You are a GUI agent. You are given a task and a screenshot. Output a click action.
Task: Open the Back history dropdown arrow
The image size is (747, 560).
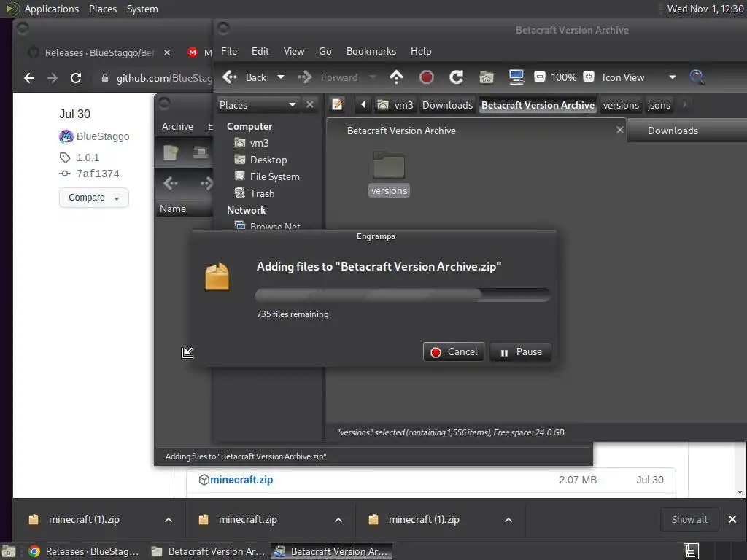[x=281, y=77]
